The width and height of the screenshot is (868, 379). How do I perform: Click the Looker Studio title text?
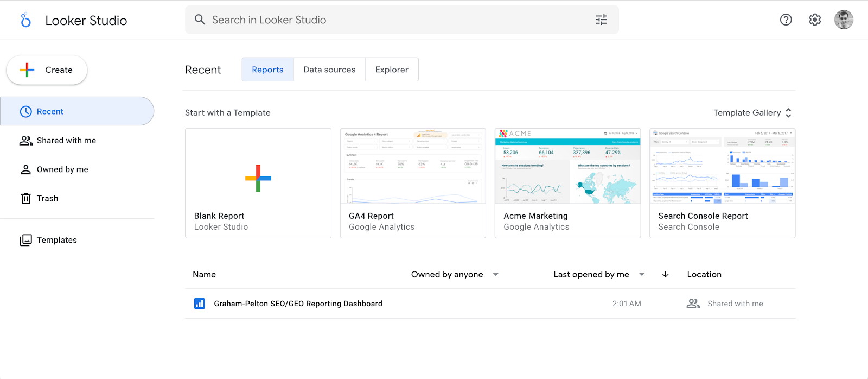[x=86, y=20]
